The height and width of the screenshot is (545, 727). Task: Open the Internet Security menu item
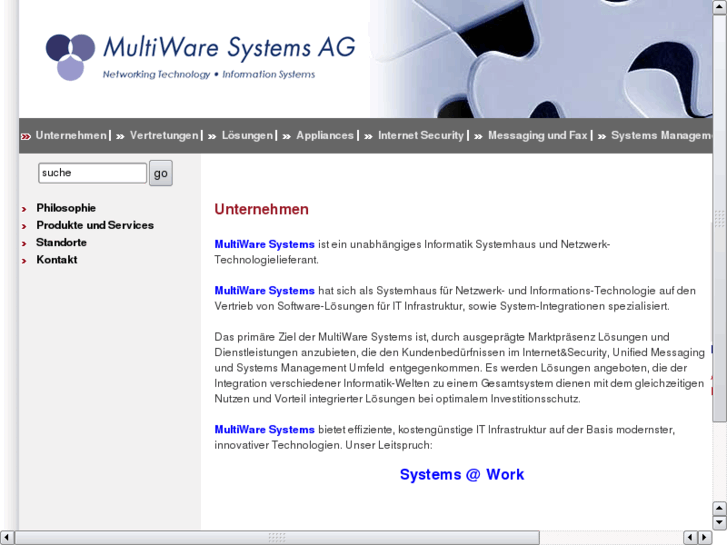[x=421, y=135]
